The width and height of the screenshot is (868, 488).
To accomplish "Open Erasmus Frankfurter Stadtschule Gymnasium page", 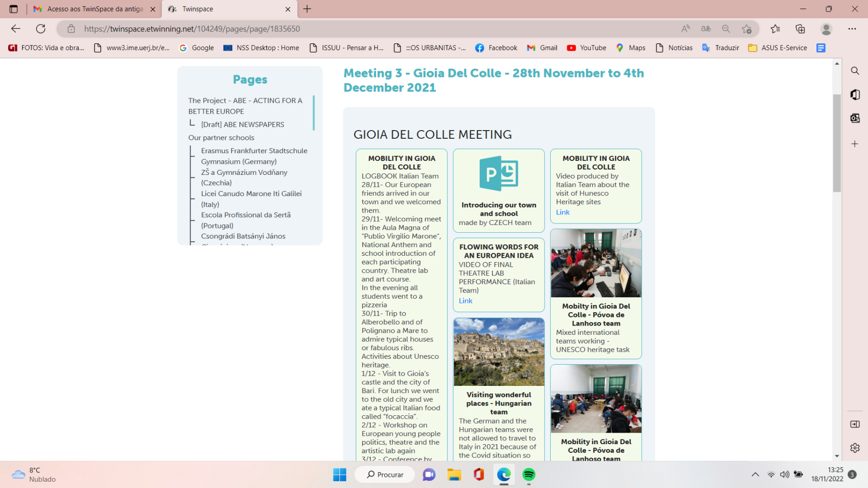I will pyautogui.click(x=254, y=156).
